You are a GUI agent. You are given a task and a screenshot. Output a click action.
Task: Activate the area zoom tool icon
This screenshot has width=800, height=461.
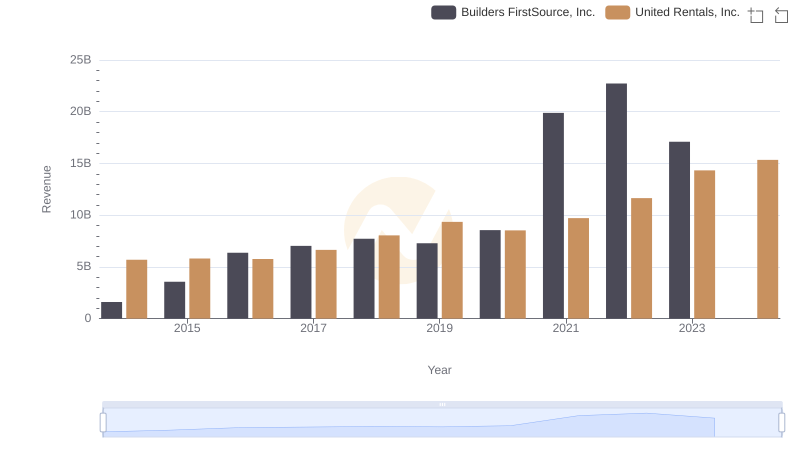point(755,14)
